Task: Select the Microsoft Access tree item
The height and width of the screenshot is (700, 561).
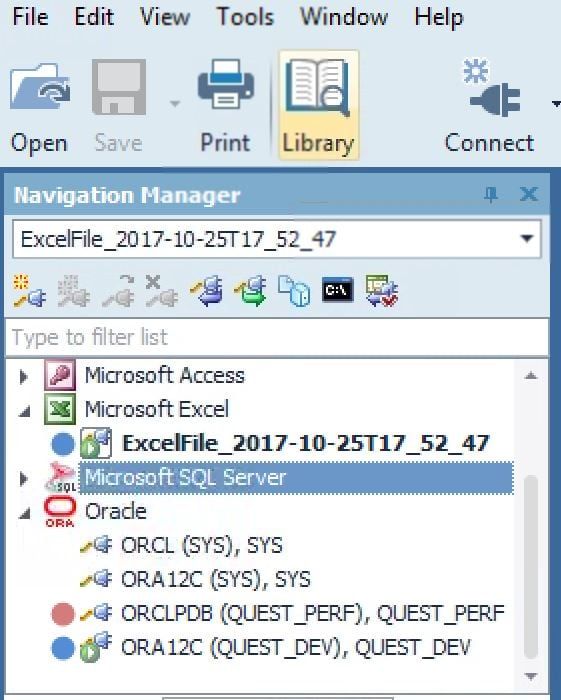Action: (164, 375)
